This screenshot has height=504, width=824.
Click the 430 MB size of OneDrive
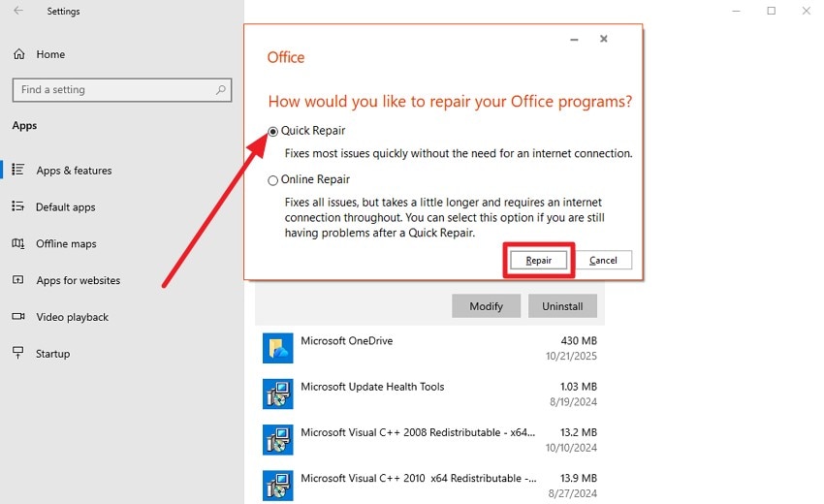click(579, 340)
